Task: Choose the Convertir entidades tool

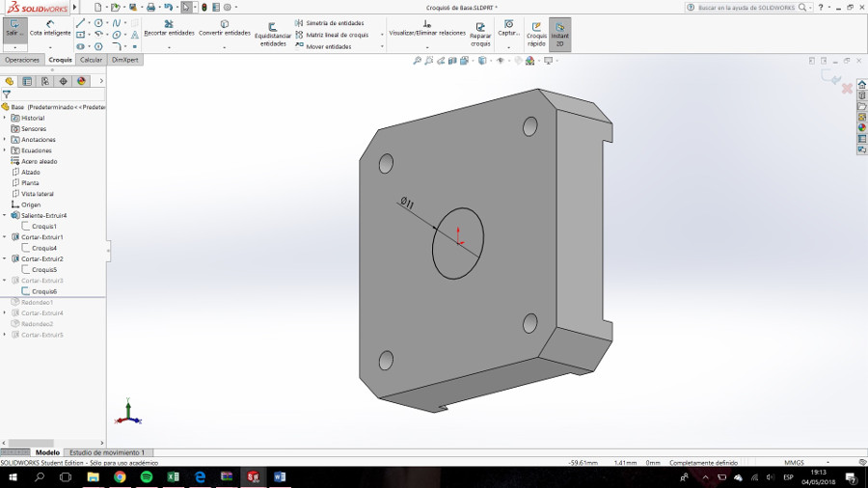Action: [224, 28]
